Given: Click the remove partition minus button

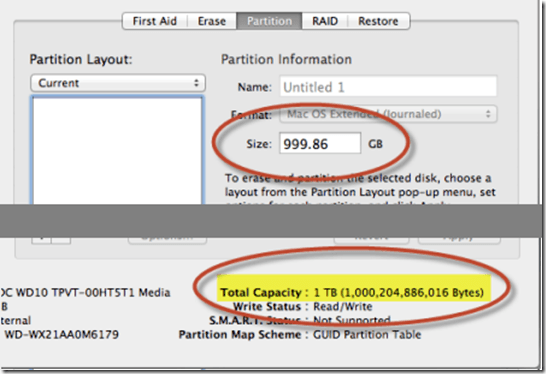Looking at the screenshot, I should click(61, 241).
